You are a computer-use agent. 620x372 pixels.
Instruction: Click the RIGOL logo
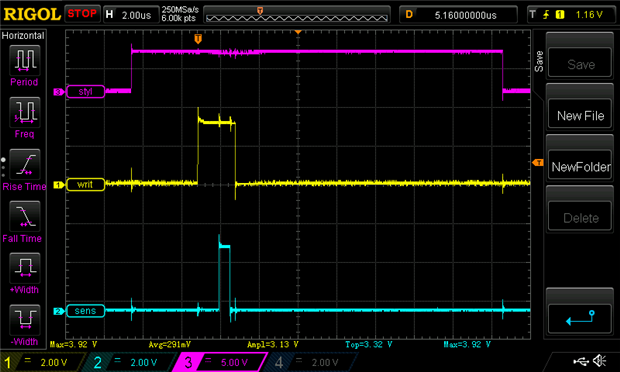pos(32,15)
